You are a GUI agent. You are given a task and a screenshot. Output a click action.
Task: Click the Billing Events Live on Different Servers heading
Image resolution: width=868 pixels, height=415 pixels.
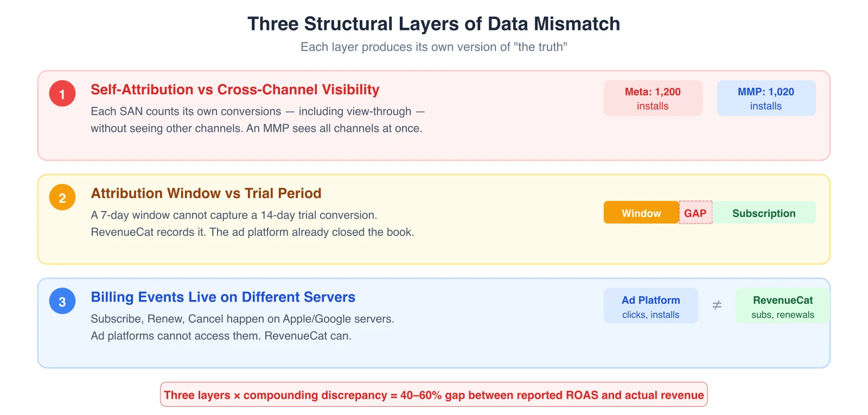[x=223, y=297]
